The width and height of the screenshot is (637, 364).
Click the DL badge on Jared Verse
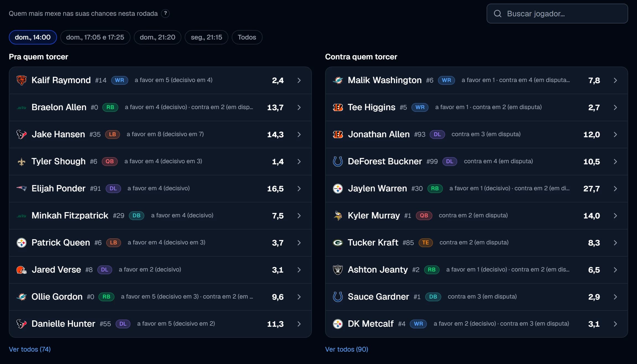(105, 270)
